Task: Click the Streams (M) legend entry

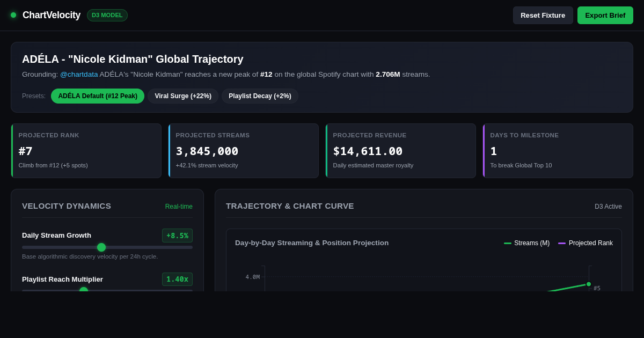Action: coord(526,243)
